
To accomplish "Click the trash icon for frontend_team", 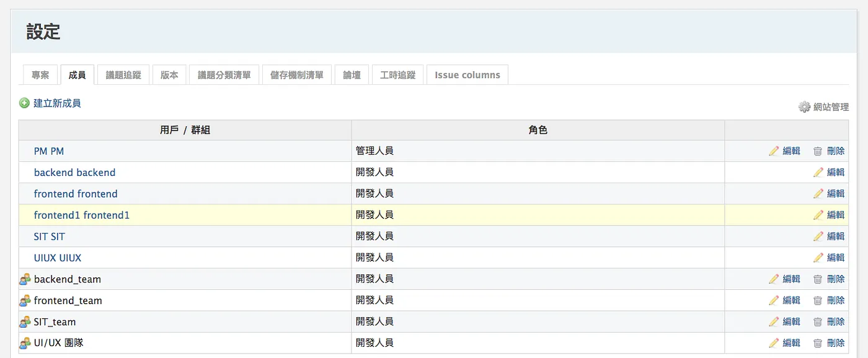I will pyautogui.click(x=818, y=300).
